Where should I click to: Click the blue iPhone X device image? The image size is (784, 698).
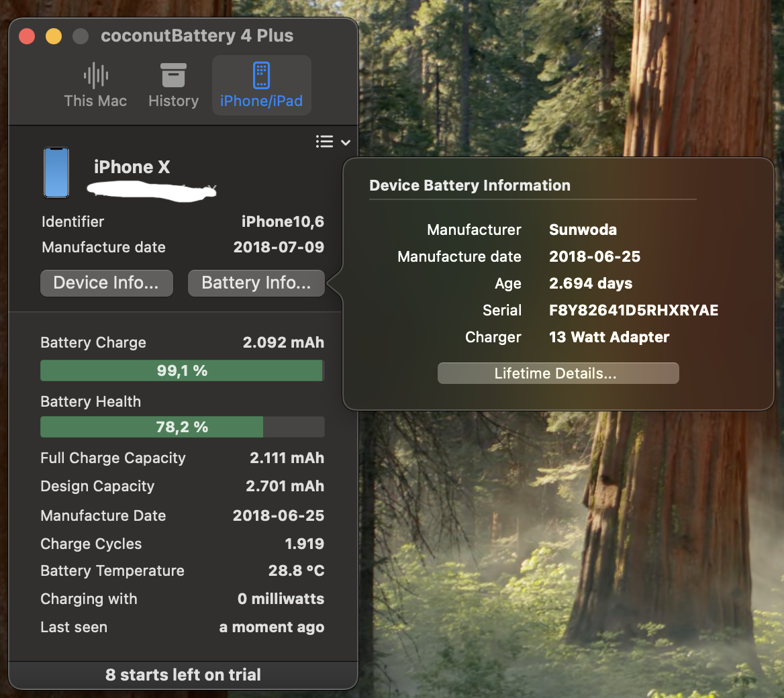56,172
